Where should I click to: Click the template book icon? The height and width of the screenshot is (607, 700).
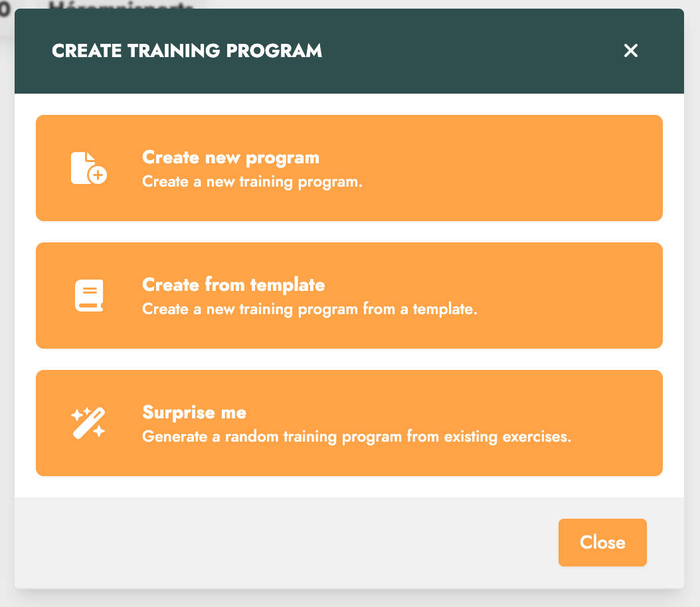click(89, 296)
